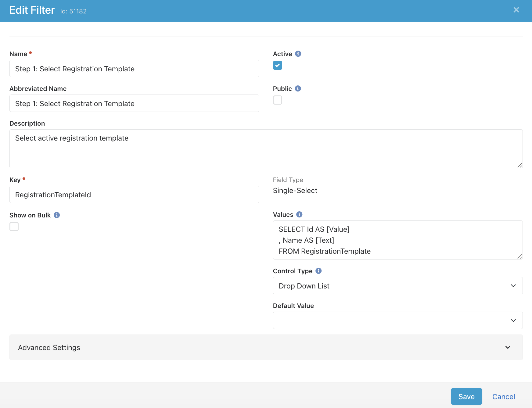Focus the Abbreviated Name input

pos(134,103)
